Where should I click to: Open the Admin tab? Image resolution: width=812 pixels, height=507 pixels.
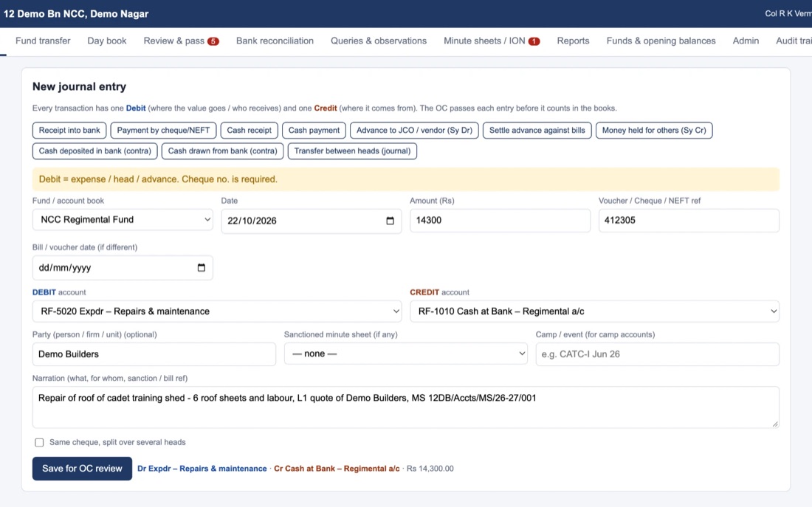746,41
